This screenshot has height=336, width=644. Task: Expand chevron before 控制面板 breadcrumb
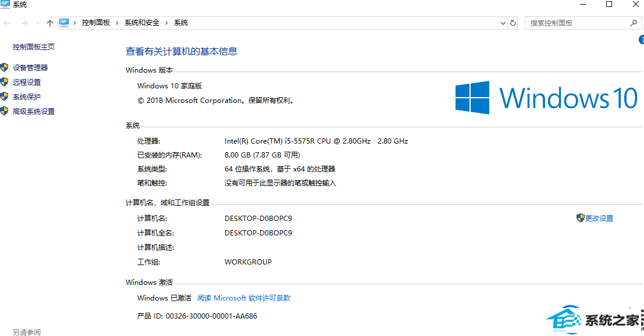coord(74,23)
